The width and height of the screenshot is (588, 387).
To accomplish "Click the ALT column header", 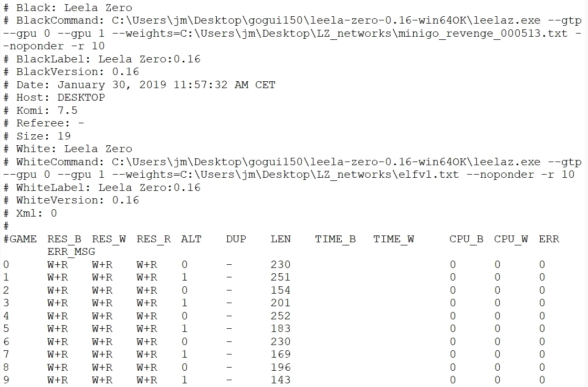I will [191, 239].
